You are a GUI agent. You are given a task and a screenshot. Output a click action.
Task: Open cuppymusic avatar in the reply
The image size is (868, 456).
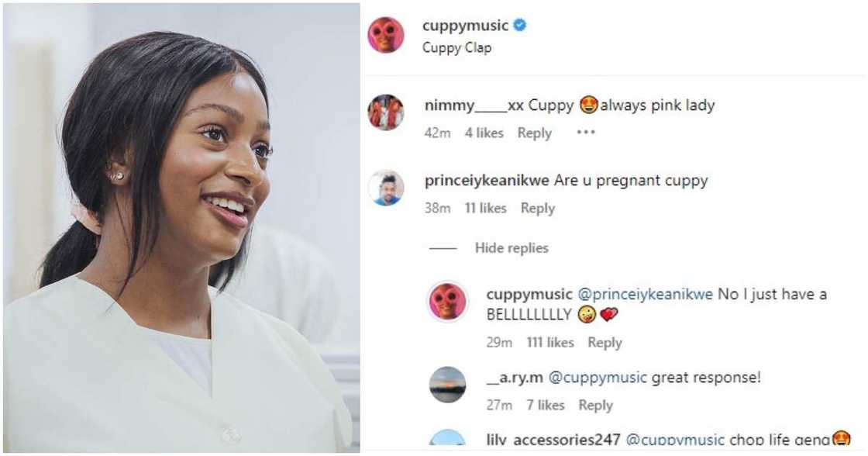(447, 302)
